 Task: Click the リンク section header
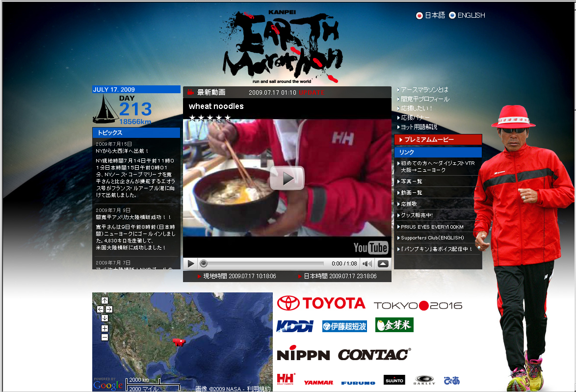(438, 152)
